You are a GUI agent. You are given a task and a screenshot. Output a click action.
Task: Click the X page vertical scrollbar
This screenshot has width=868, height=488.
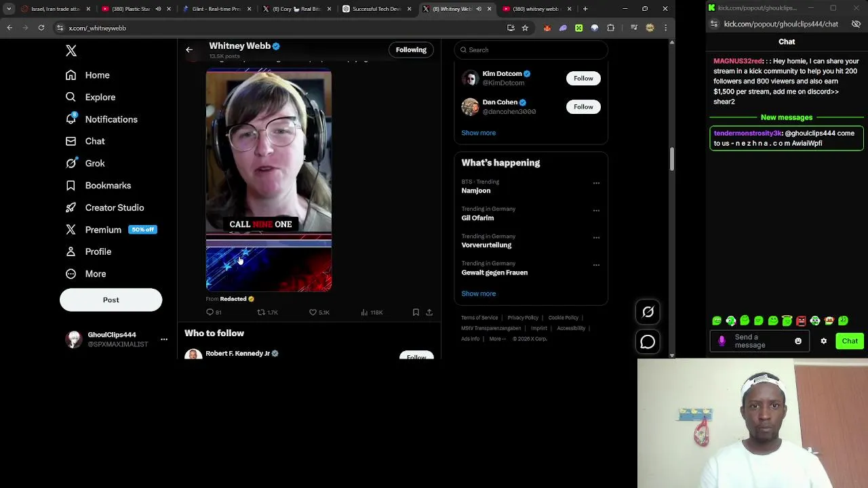(671, 160)
